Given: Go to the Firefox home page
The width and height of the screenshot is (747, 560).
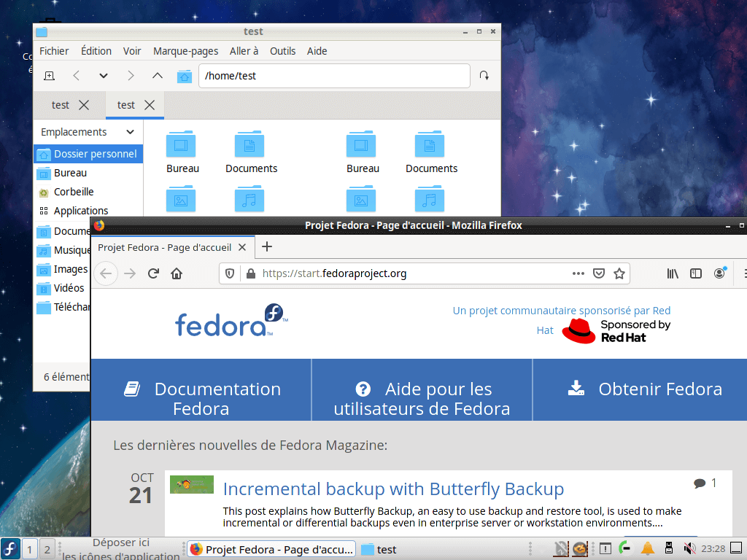Looking at the screenshot, I should [177, 273].
